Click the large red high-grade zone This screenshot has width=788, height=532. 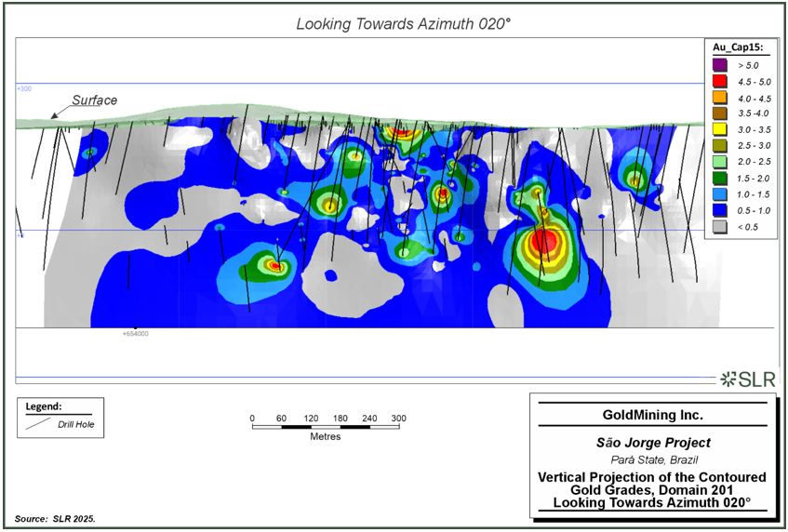coord(543,240)
